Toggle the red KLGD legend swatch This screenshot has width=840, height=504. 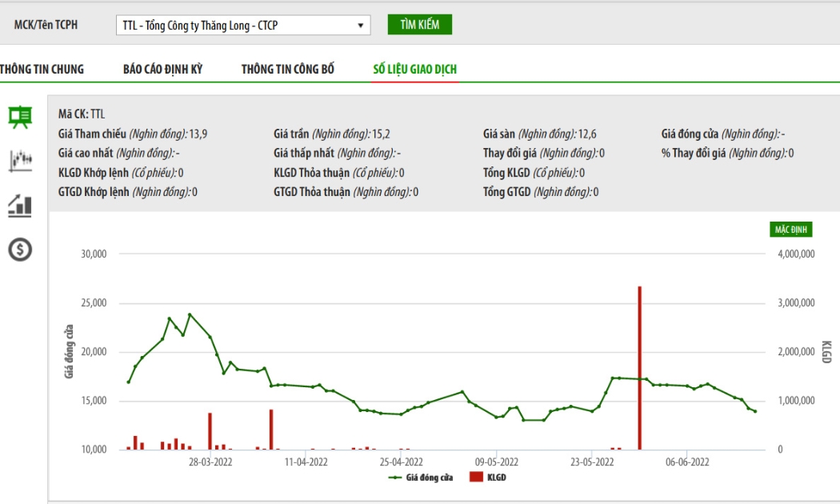click(476, 477)
